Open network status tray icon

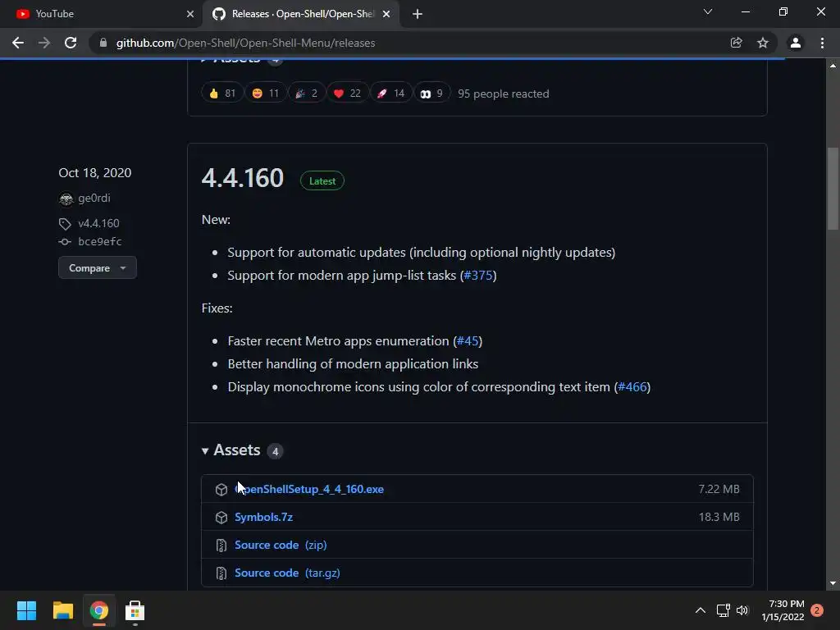point(724,610)
